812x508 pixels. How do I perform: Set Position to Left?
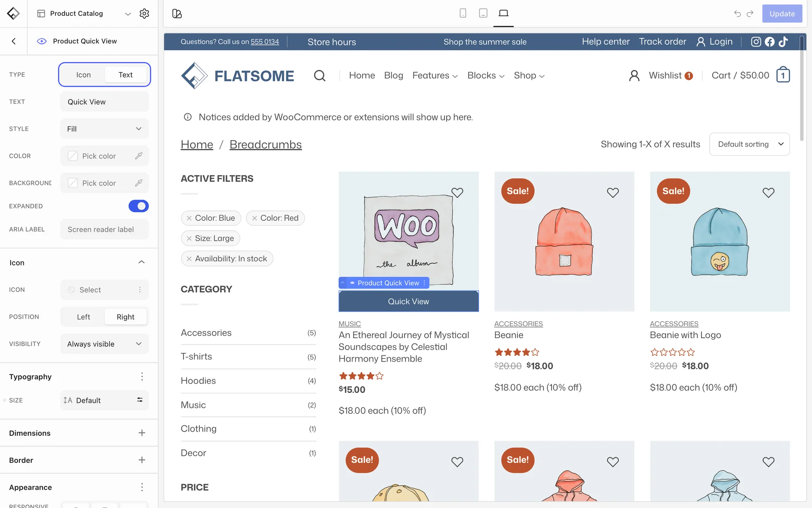coord(83,317)
